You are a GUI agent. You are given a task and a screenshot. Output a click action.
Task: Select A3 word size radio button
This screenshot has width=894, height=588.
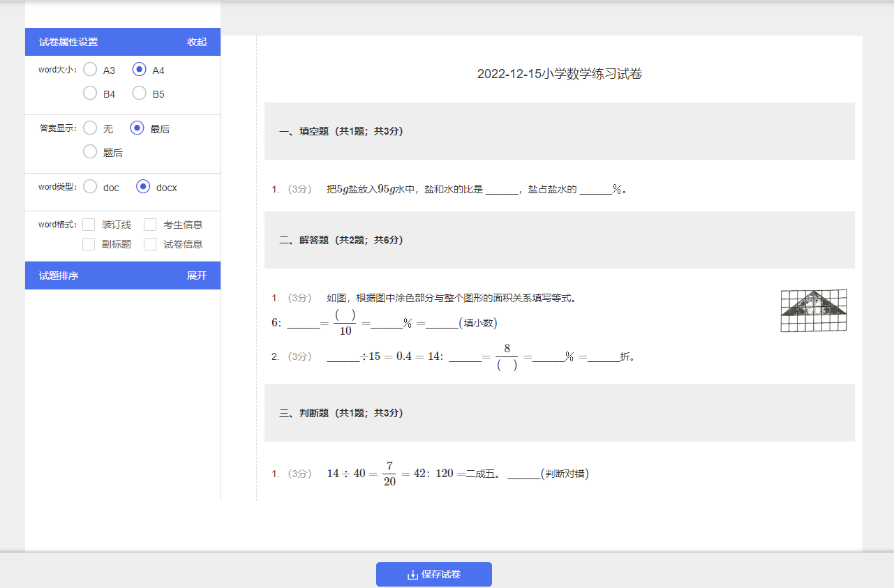[90, 70]
